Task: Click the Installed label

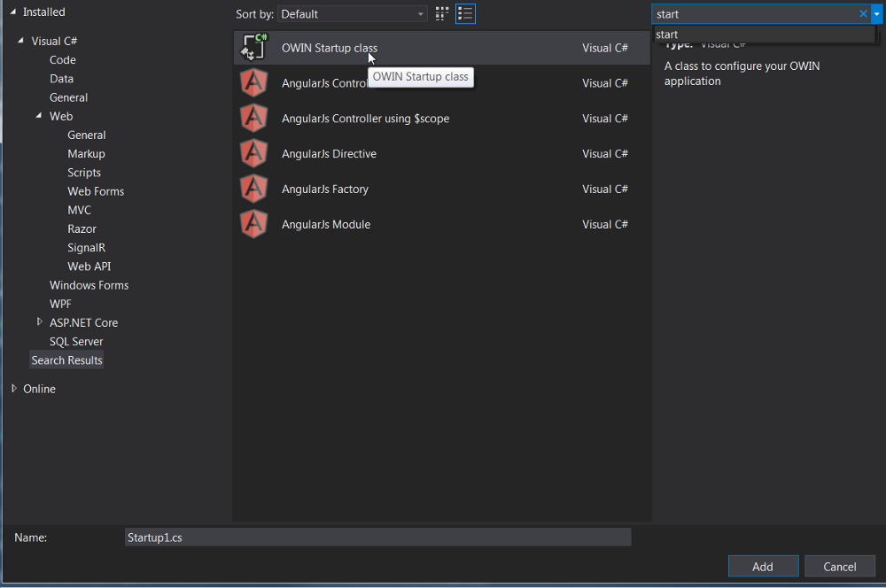Action: click(44, 12)
